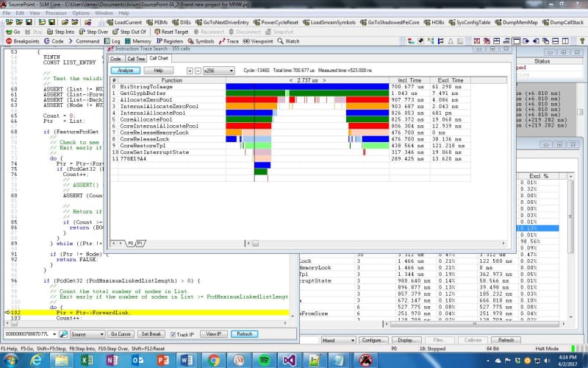Run SysConfigTable macro
588x368 pixels.
pos(469,22)
